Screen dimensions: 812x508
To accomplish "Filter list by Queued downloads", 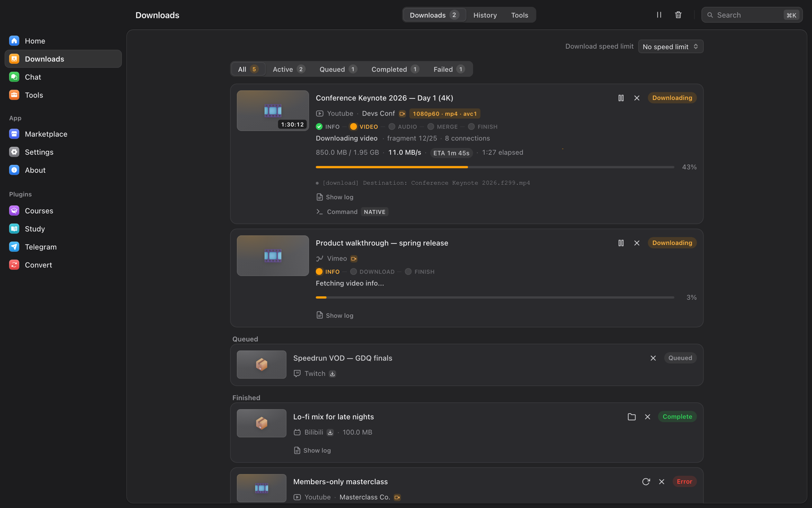I will pyautogui.click(x=338, y=69).
